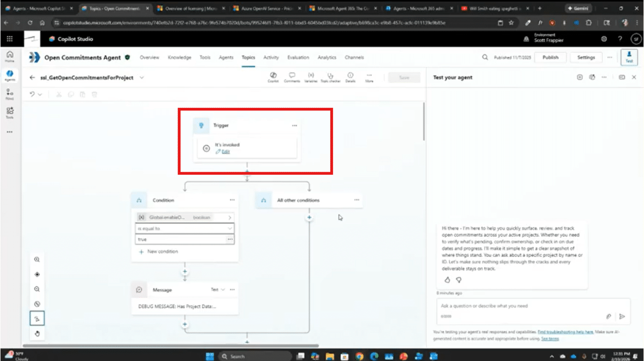Toggle the Test panel button

[629, 57]
